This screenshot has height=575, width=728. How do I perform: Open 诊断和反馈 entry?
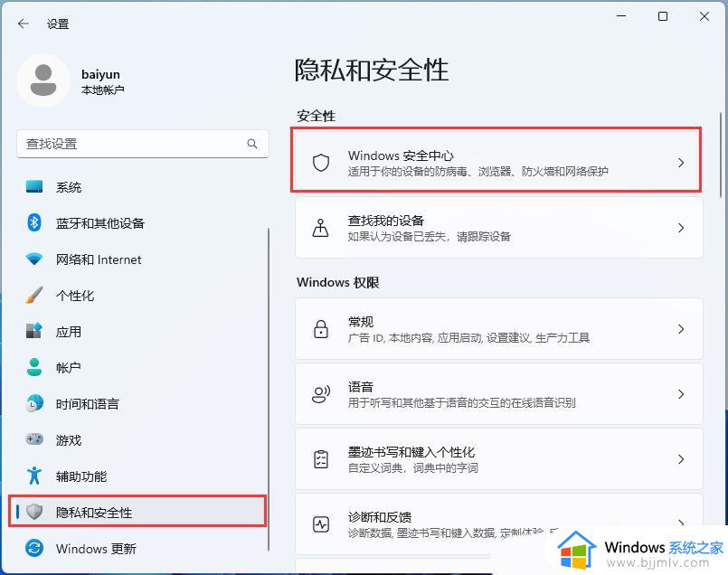[499, 523]
